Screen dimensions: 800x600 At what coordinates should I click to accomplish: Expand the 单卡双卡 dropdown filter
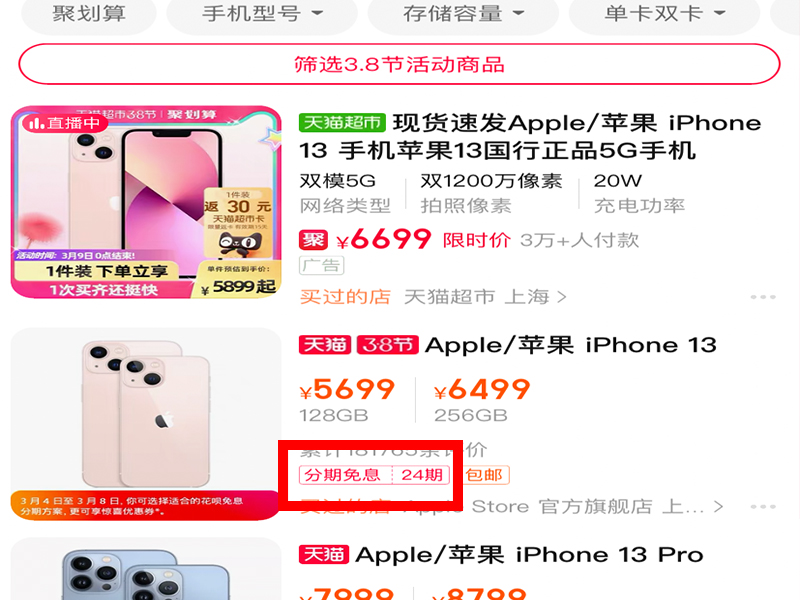[x=664, y=14]
